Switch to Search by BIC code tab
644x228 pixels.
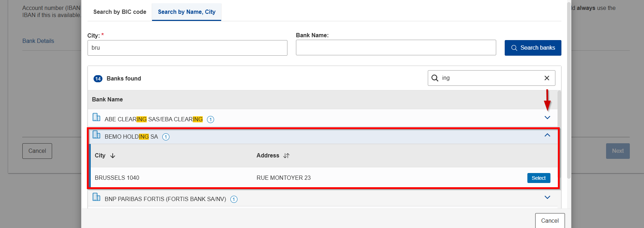tap(120, 12)
